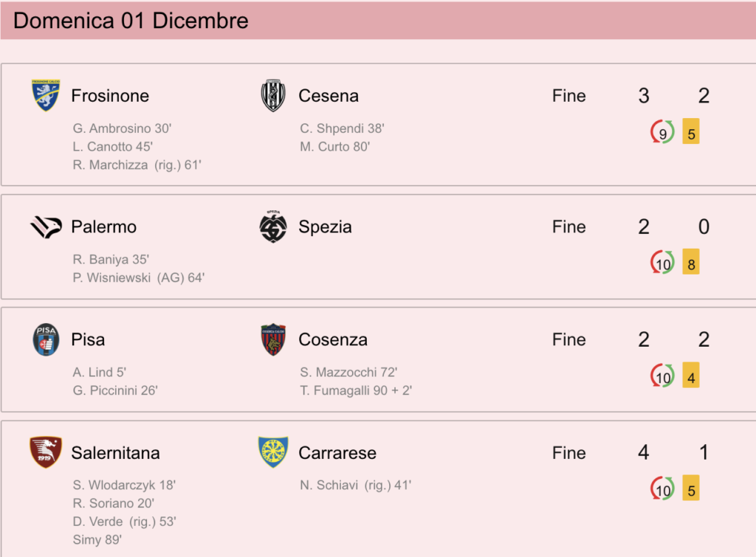Select the Frosinone team name
The image size is (756, 557).
point(110,96)
